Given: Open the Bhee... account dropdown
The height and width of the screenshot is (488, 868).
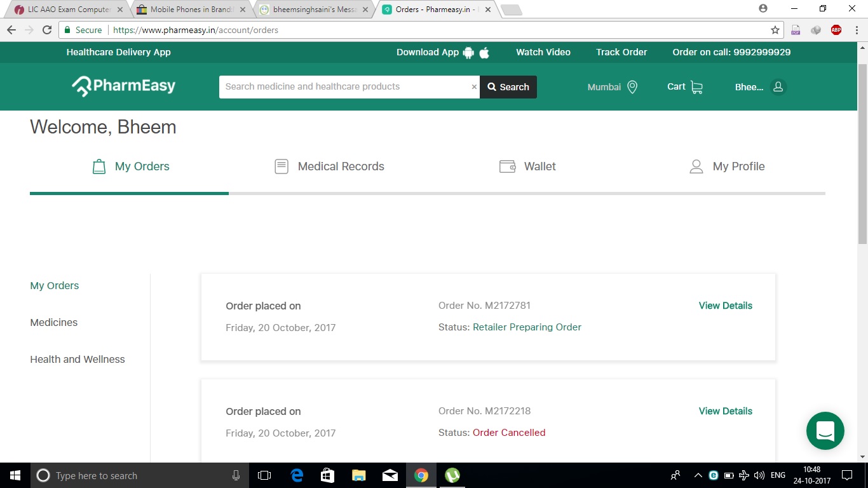Looking at the screenshot, I should point(761,87).
